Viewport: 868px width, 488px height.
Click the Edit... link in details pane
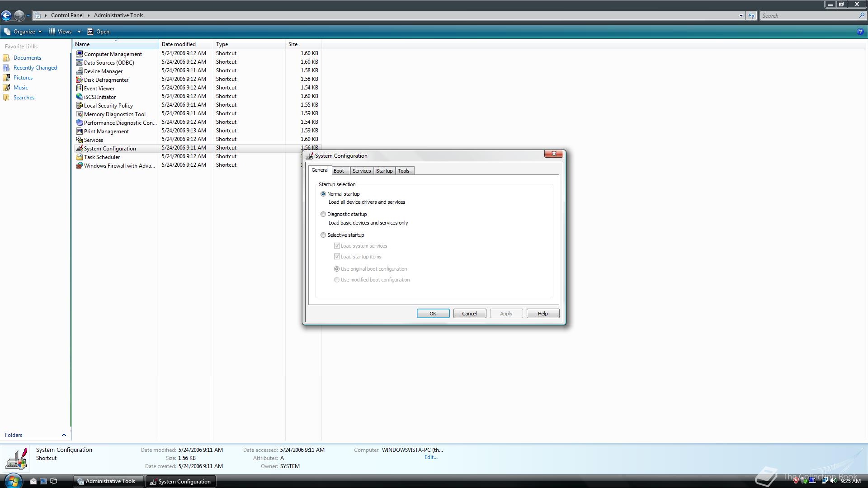430,457
